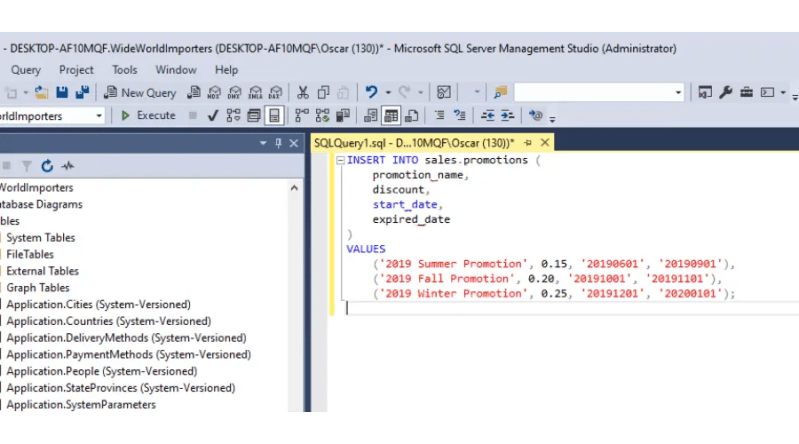Viewport: 799px width, 444px height.
Task: Open a new XMLA query
Action: (255, 93)
